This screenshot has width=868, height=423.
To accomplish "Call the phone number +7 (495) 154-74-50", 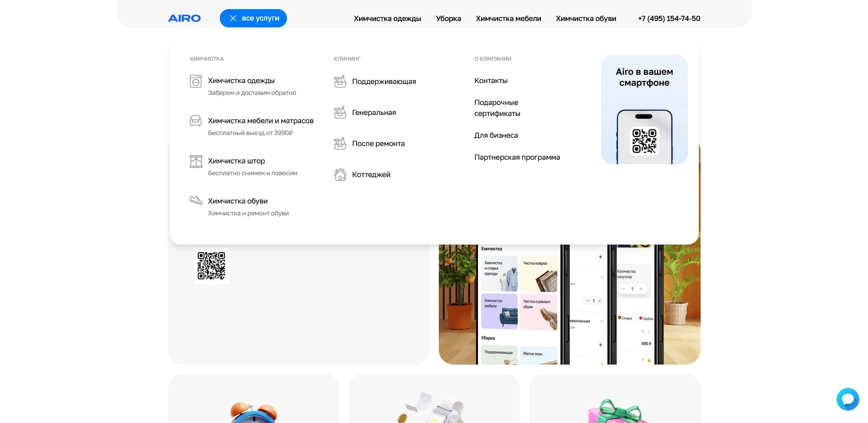I will coord(669,19).
